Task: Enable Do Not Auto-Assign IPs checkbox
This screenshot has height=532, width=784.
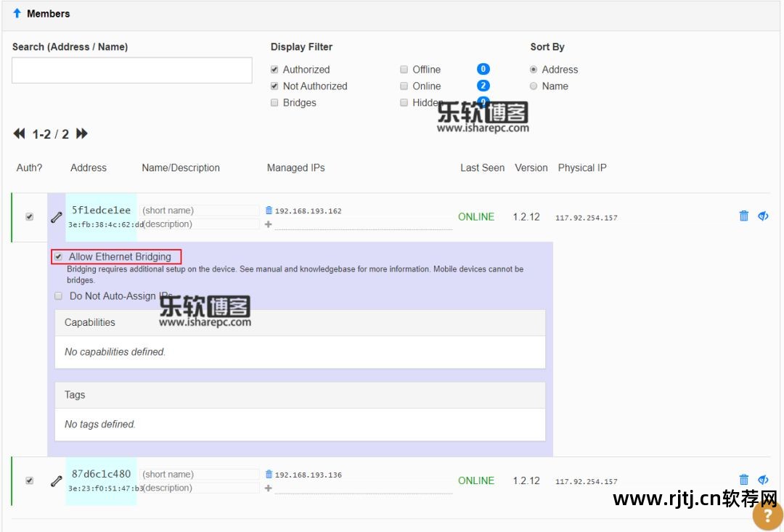Action: 58,296
